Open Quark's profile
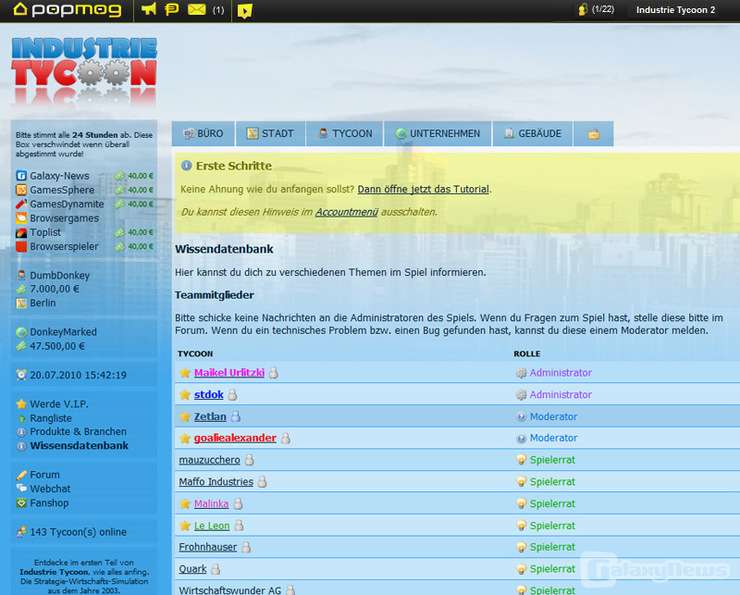 pyautogui.click(x=193, y=570)
